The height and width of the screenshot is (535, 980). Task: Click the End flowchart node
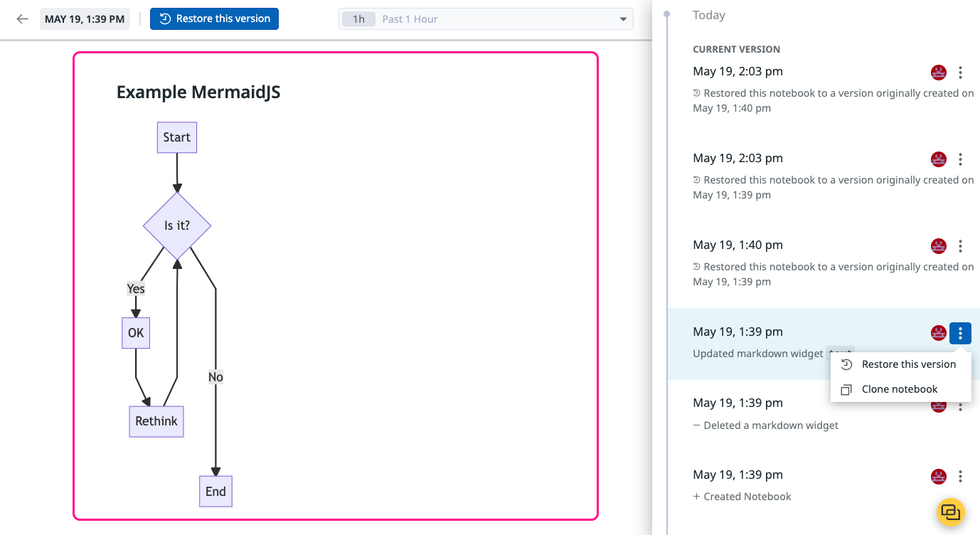pyautogui.click(x=215, y=492)
